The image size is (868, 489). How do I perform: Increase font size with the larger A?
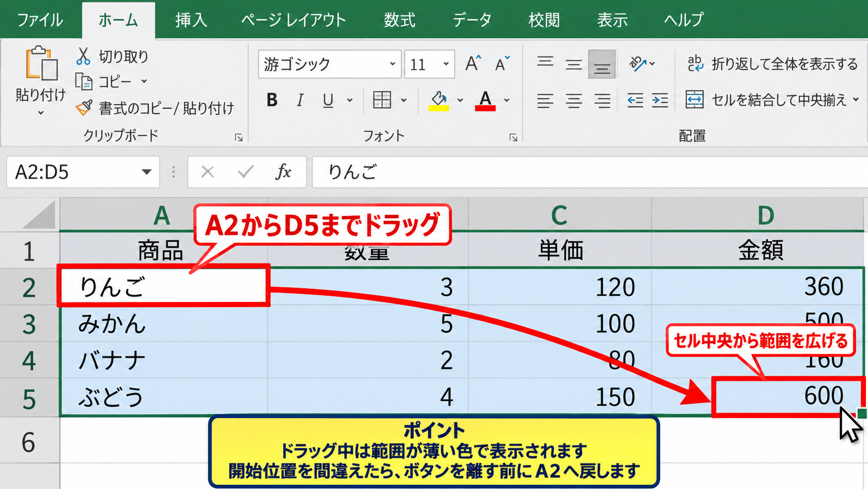(473, 64)
